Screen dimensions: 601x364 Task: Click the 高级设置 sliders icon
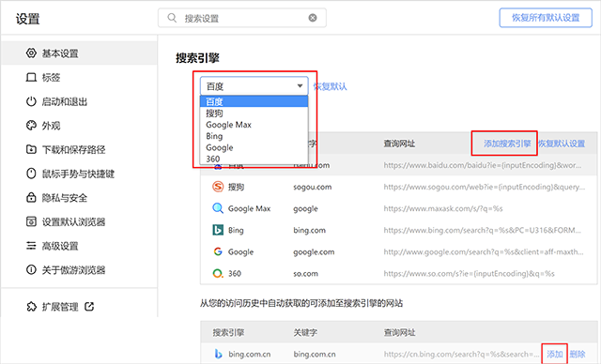tap(31, 246)
